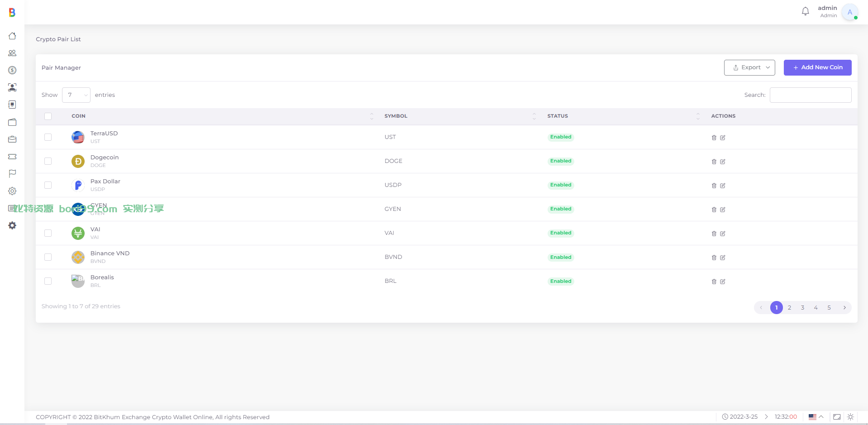Focus the Search input field

(x=811, y=95)
